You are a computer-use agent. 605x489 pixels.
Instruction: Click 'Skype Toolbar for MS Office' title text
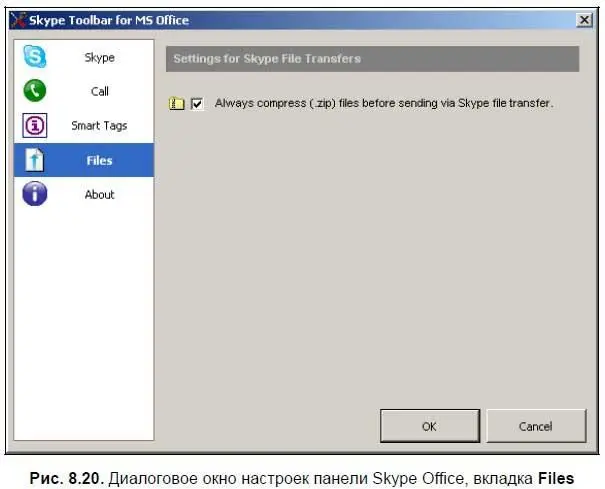109,20
